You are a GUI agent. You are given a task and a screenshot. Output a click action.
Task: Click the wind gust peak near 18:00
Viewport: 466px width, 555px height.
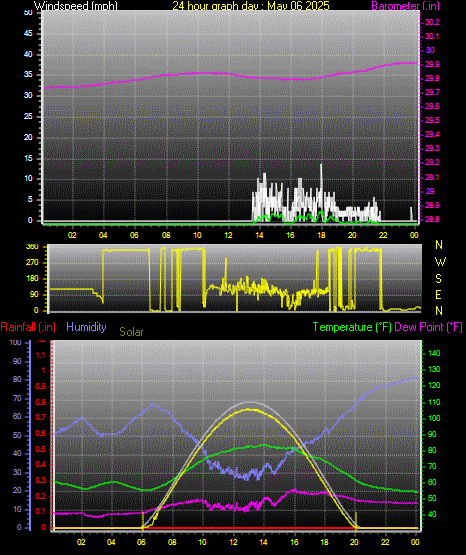pyautogui.click(x=321, y=165)
